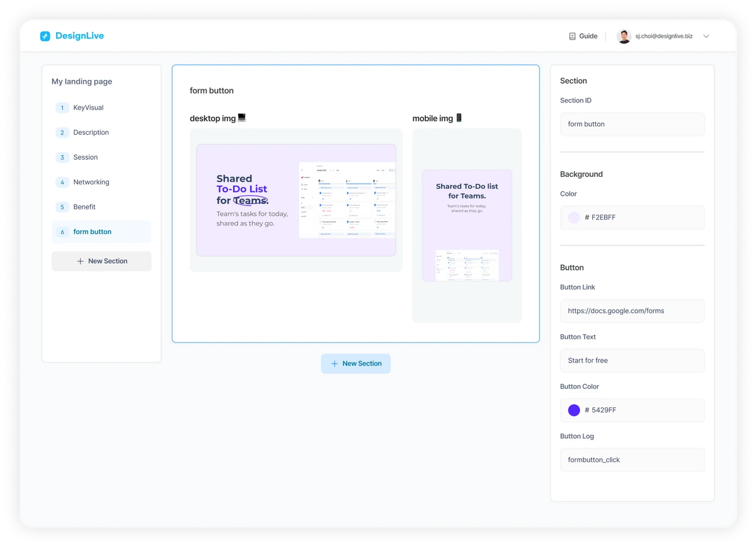This screenshot has width=756, height=547.
Task: Add a New Section below the canvas
Action: click(x=356, y=364)
